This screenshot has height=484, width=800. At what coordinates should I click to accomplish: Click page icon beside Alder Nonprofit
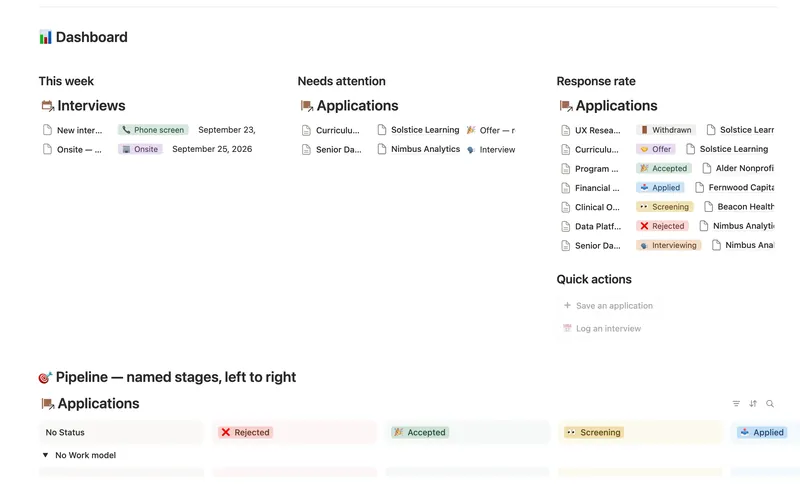(x=707, y=168)
